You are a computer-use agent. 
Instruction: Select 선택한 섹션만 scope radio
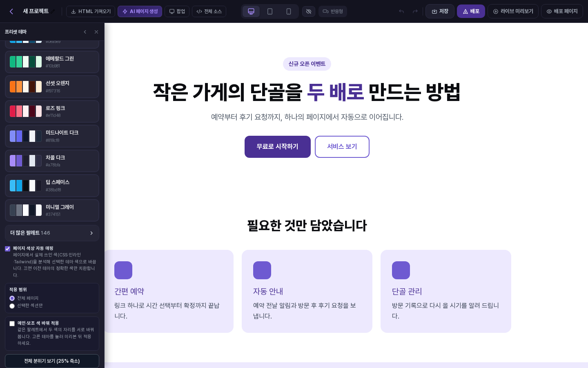(x=12, y=306)
